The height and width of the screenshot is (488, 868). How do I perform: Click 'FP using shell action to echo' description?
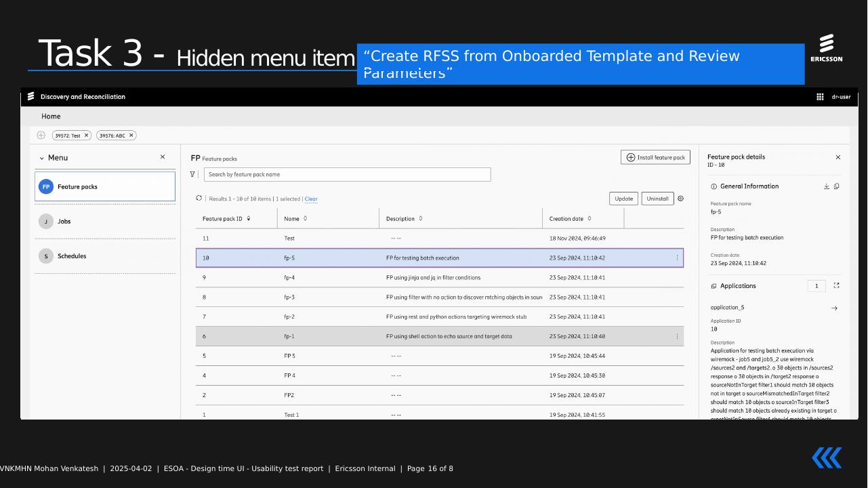pos(449,336)
